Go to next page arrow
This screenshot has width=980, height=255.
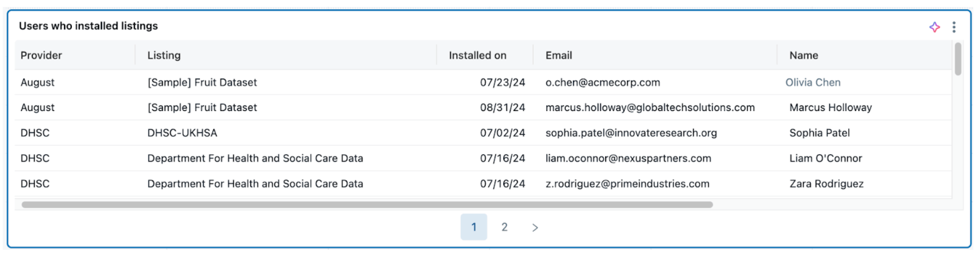point(535,227)
